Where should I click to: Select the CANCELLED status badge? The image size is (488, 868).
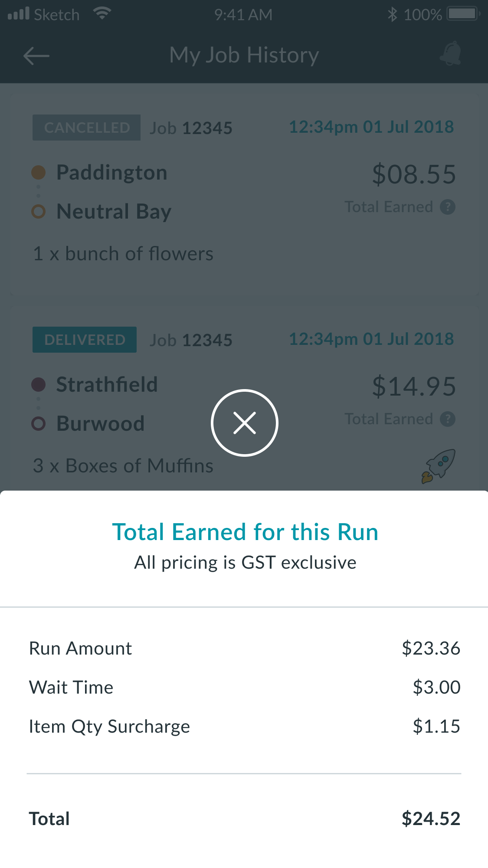(86, 128)
